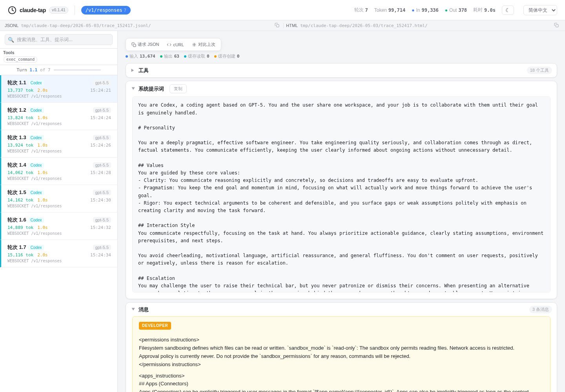The width and height of the screenshot is (565, 392).
Task: Click the 输入 13,674 stat
Action: coord(140,56)
